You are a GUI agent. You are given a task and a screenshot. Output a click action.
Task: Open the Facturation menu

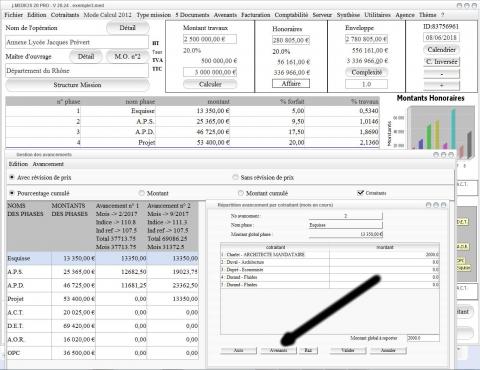(256, 15)
